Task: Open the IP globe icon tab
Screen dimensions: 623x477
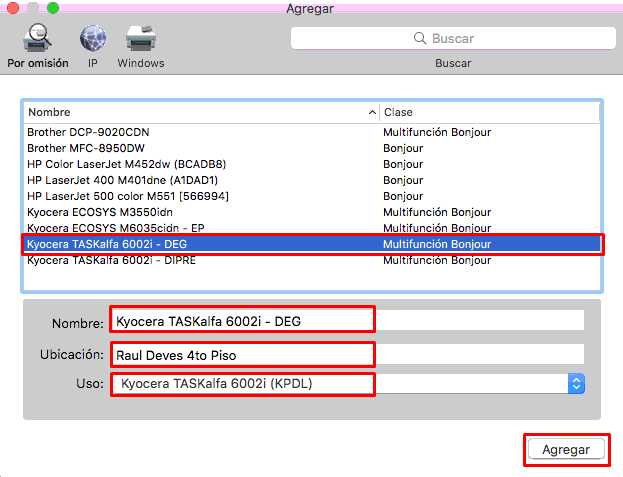Action: tap(93, 39)
